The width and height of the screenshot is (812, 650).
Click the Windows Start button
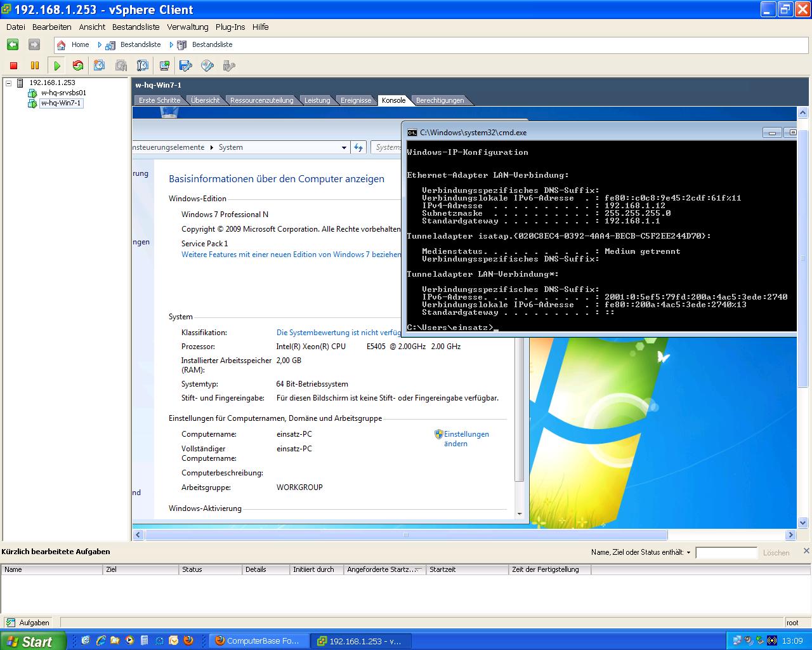33,641
